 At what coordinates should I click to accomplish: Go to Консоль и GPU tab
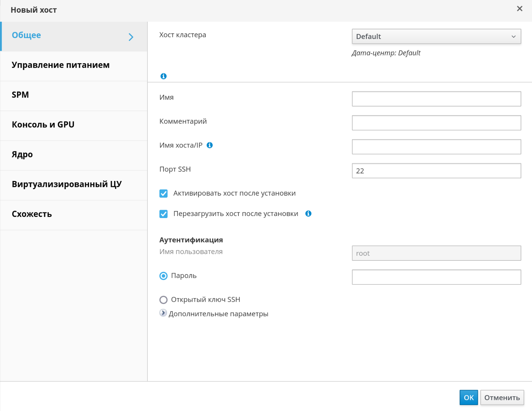pyautogui.click(x=43, y=125)
